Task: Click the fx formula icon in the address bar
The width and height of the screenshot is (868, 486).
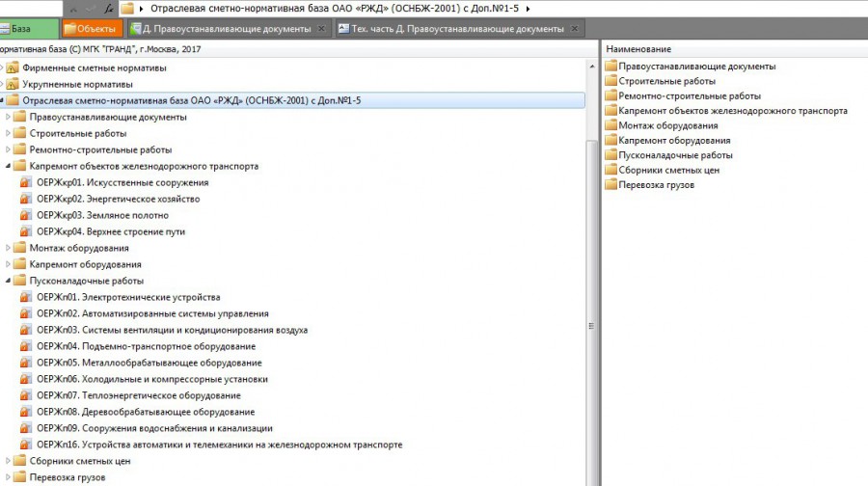Action: (x=109, y=9)
